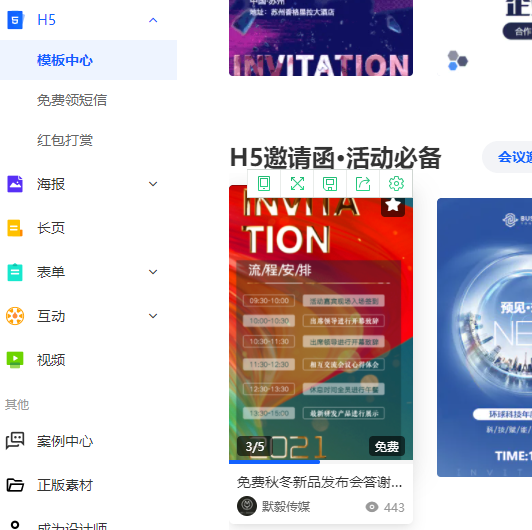532x530 pixels.
Task: Click the H5邀请函·活动必备 heading
Action: coord(336,158)
